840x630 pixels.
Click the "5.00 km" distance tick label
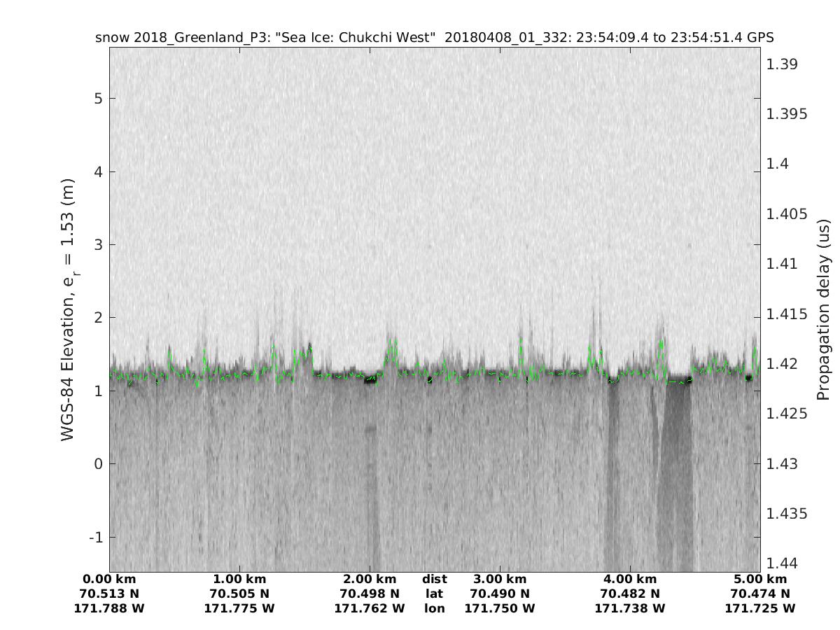pyautogui.click(x=760, y=580)
